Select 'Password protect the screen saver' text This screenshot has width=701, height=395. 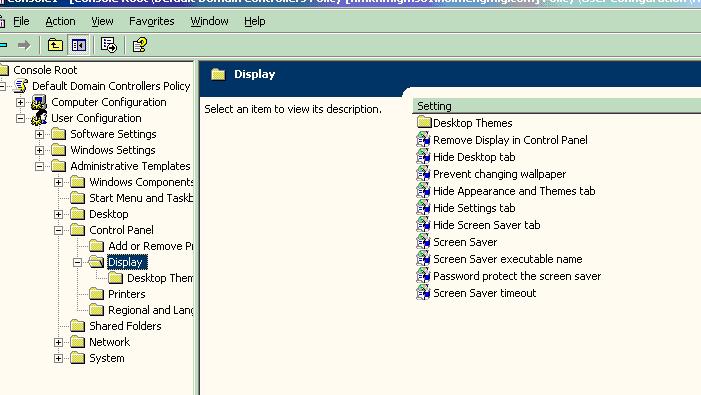(x=517, y=276)
